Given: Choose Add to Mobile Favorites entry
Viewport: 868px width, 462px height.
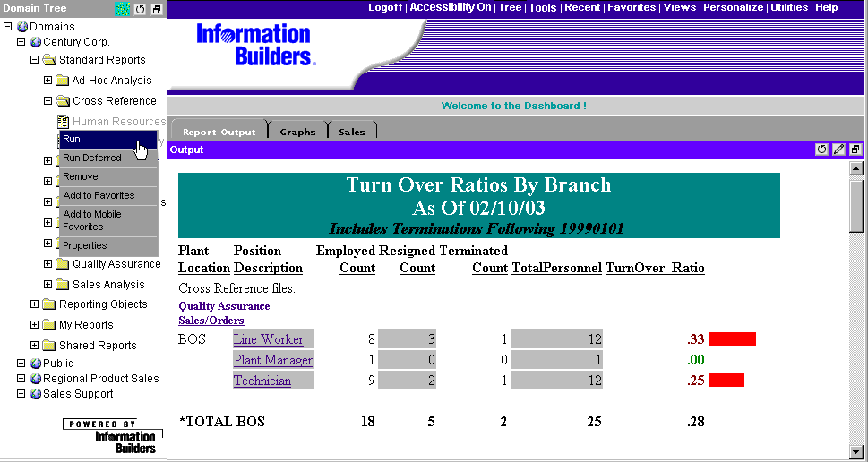Looking at the screenshot, I should (x=108, y=221).
